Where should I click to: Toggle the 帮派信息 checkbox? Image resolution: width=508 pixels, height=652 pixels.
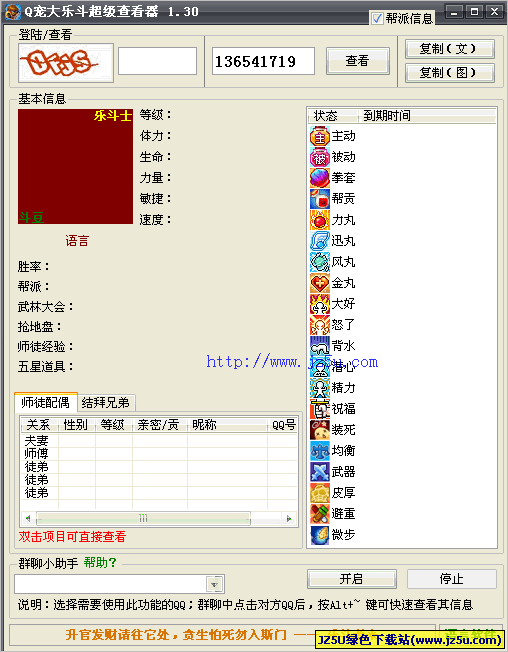(377, 19)
